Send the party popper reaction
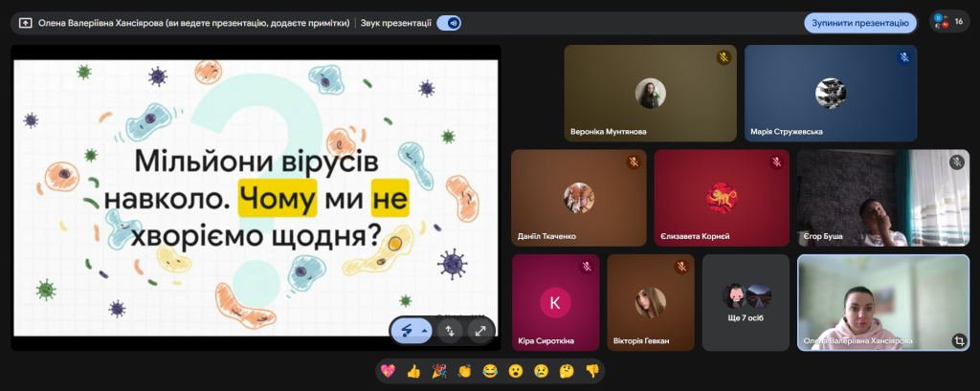980x391 pixels. click(439, 370)
